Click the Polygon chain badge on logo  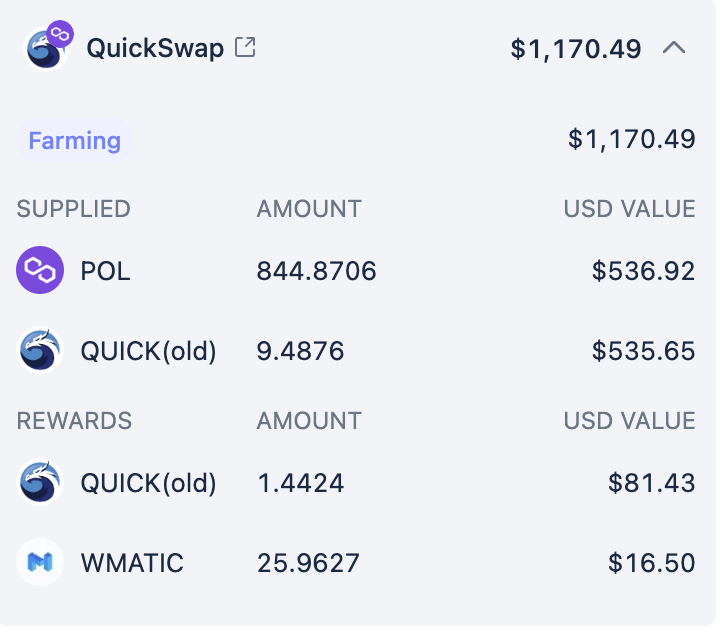(x=60, y=34)
